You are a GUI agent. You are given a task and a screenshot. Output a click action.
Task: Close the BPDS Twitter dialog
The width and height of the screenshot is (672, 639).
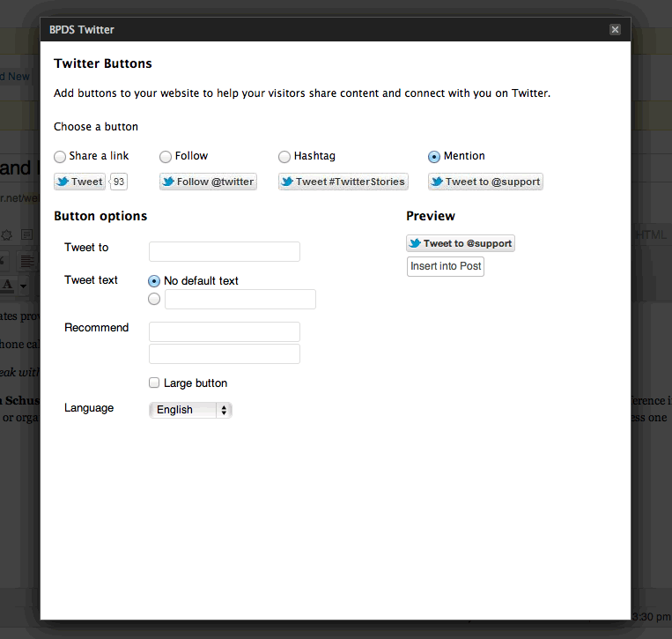tap(615, 29)
